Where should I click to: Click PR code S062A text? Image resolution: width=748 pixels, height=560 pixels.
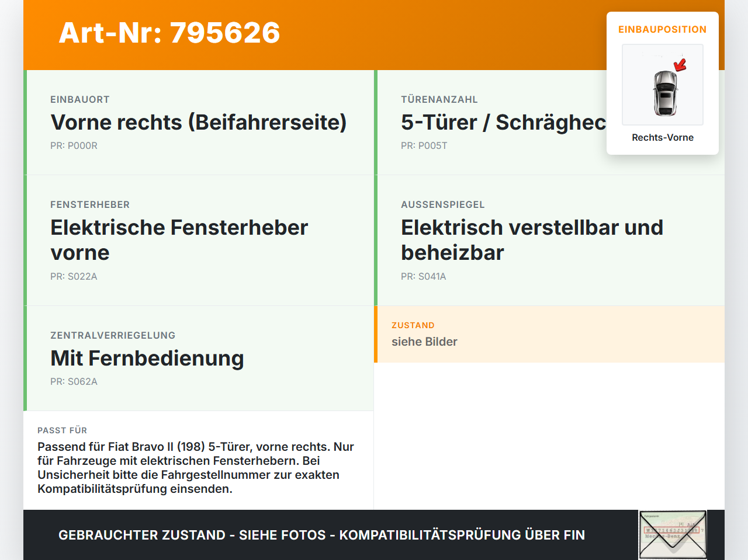pos(74,381)
